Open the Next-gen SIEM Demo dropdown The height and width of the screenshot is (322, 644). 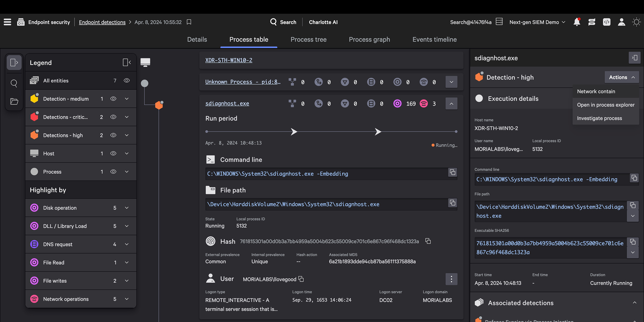pyautogui.click(x=537, y=22)
